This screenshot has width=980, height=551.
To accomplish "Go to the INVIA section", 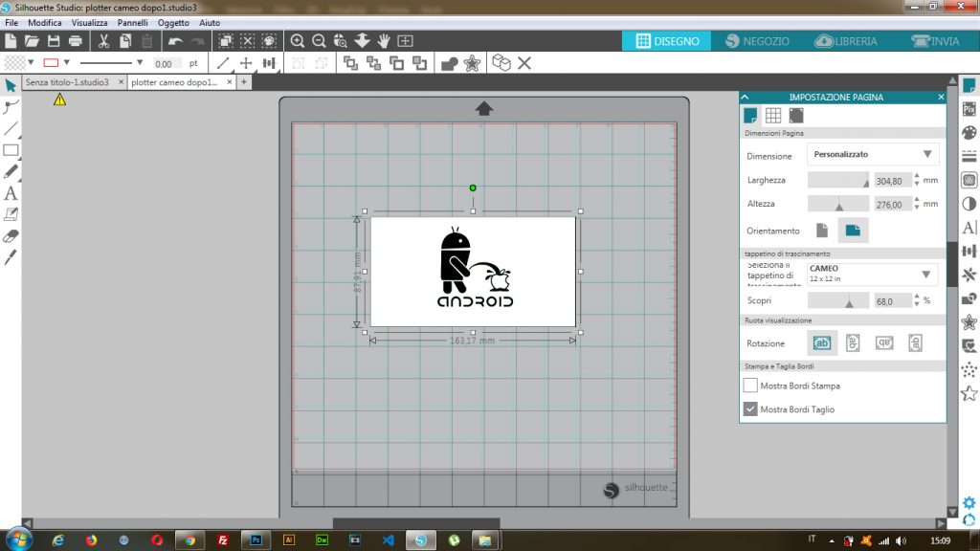I will (x=936, y=41).
